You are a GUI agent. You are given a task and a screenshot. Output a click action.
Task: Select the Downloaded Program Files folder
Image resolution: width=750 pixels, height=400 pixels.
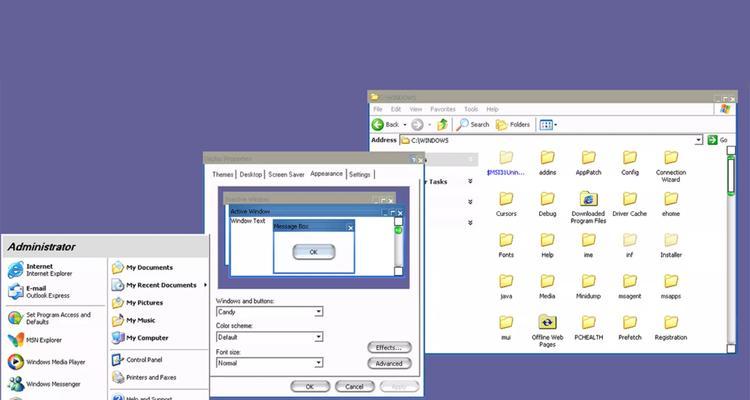pos(588,208)
